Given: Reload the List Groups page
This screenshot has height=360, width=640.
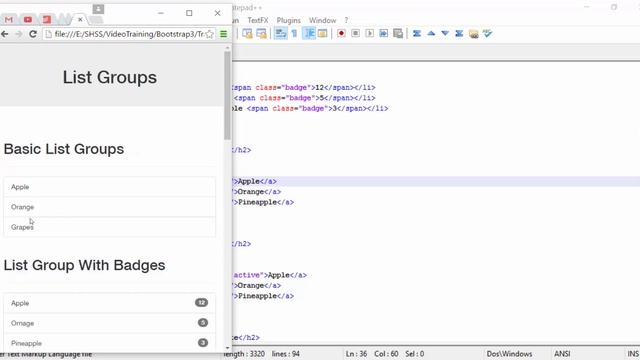Looking at the screenshot, I should click(x=33, y=34).
